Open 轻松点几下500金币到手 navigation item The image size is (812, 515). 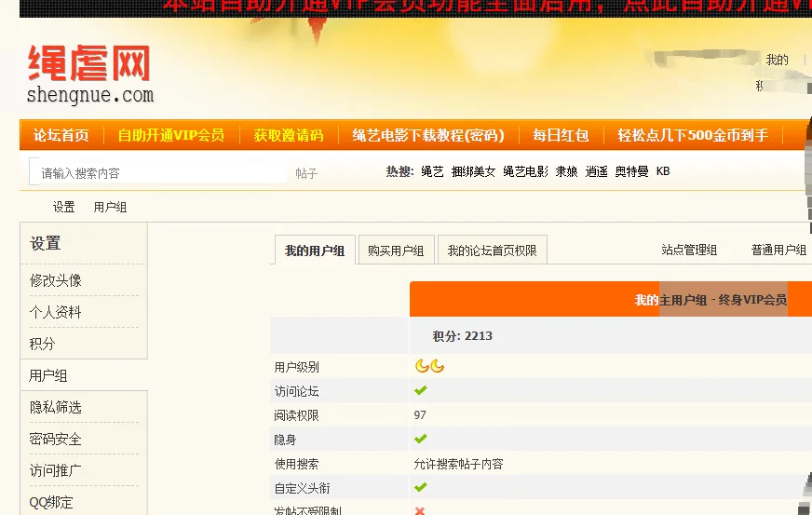[x=693, y=135]
